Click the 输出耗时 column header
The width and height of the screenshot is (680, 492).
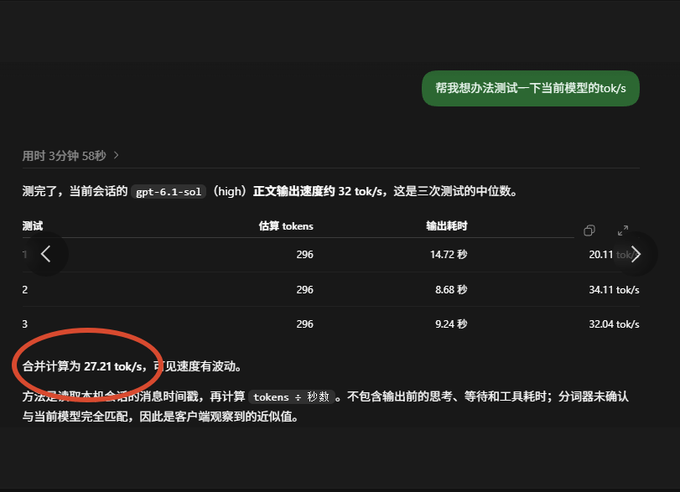pos(446,226)
